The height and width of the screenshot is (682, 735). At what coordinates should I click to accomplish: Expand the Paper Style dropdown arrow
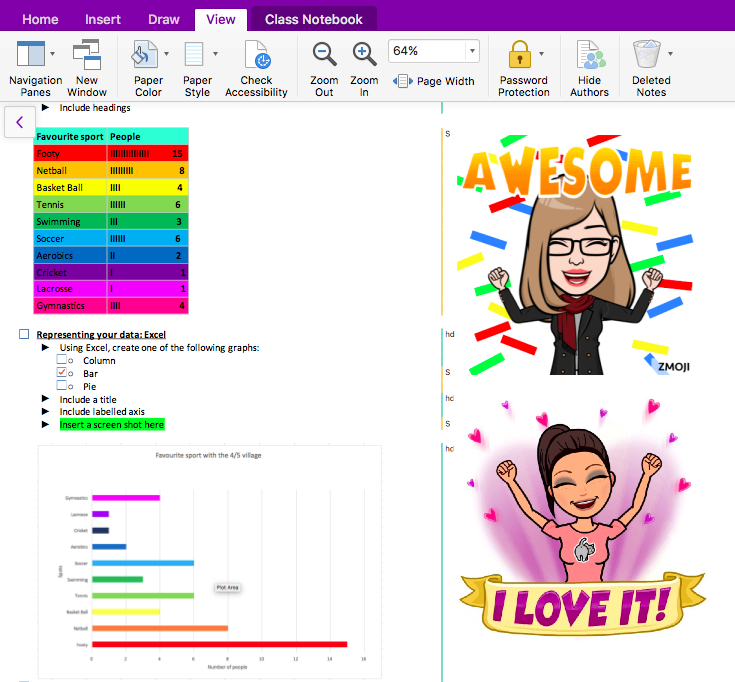click(216, 54)
